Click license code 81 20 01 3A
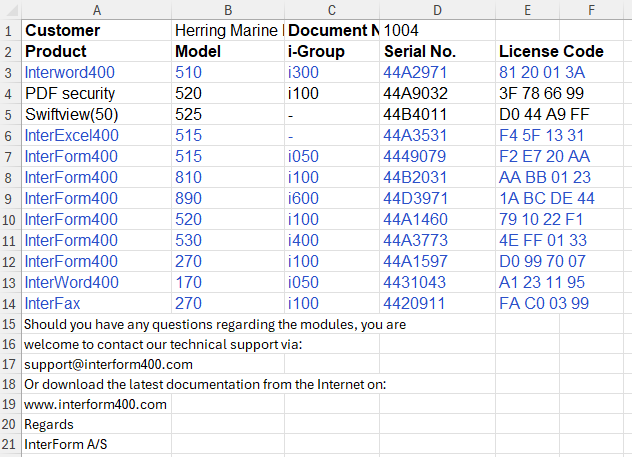Viewport: 632px width, 457px height. [559, 72]
